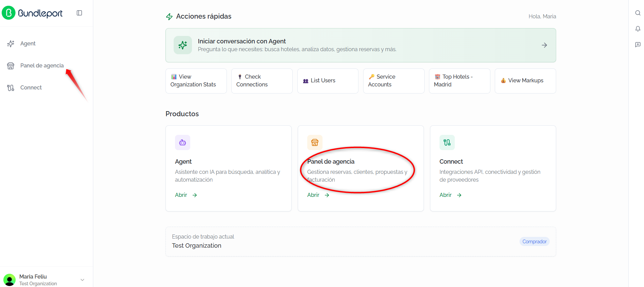644x287 pixels.
Task: Click the money bag icon on View Markups
Action: coord(503,81)
